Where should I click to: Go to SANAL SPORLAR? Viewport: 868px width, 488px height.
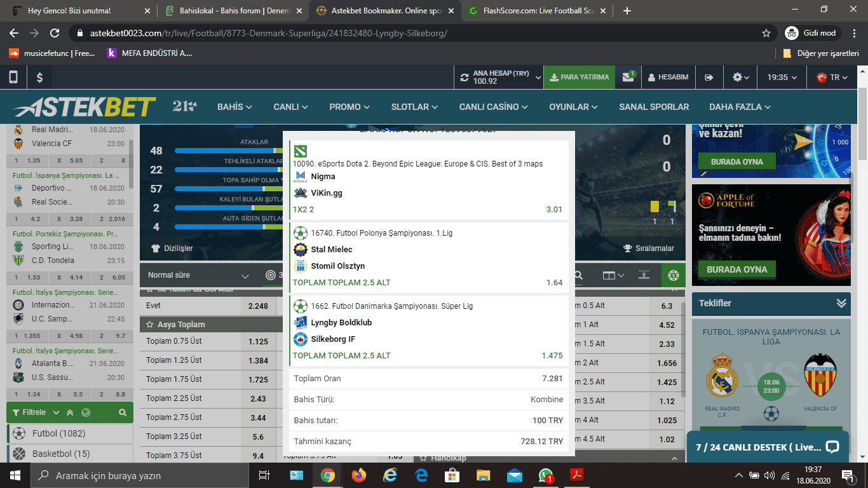654,107
